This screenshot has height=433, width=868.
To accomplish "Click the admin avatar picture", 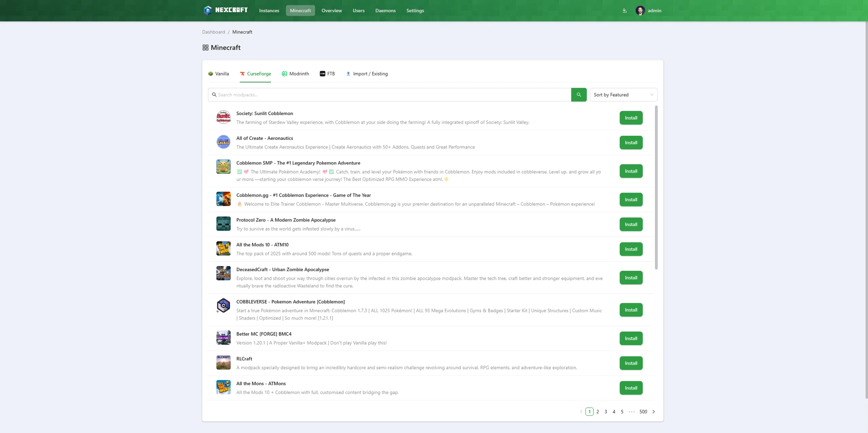I will tap(640, 11).
